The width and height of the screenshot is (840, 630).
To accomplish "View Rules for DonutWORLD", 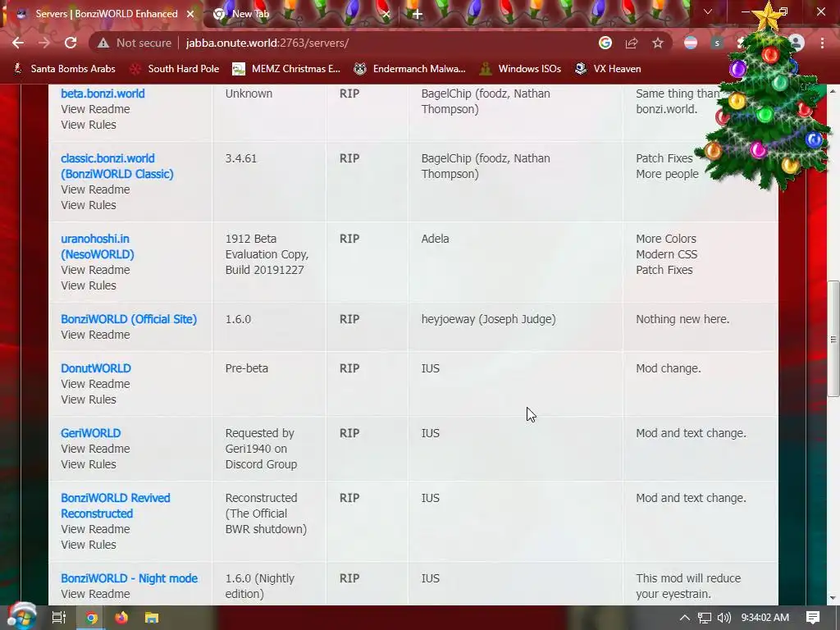I will pos(89,399).
